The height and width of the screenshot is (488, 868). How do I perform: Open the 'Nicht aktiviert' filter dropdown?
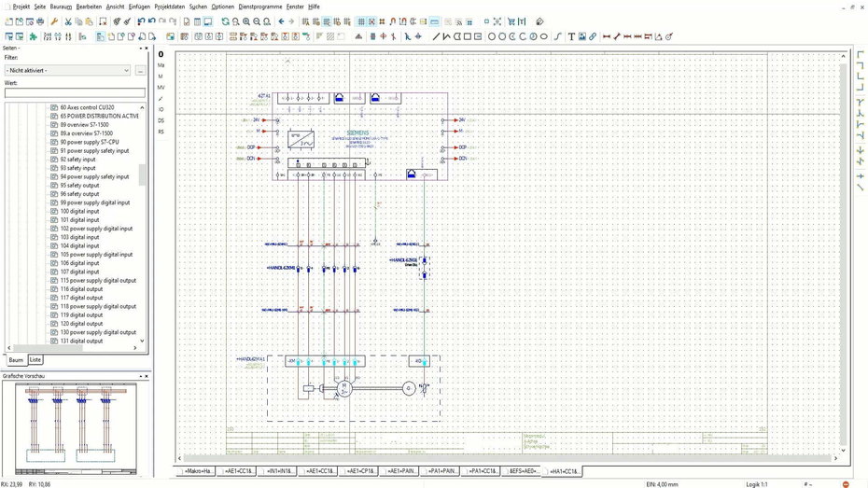point(67,70)
